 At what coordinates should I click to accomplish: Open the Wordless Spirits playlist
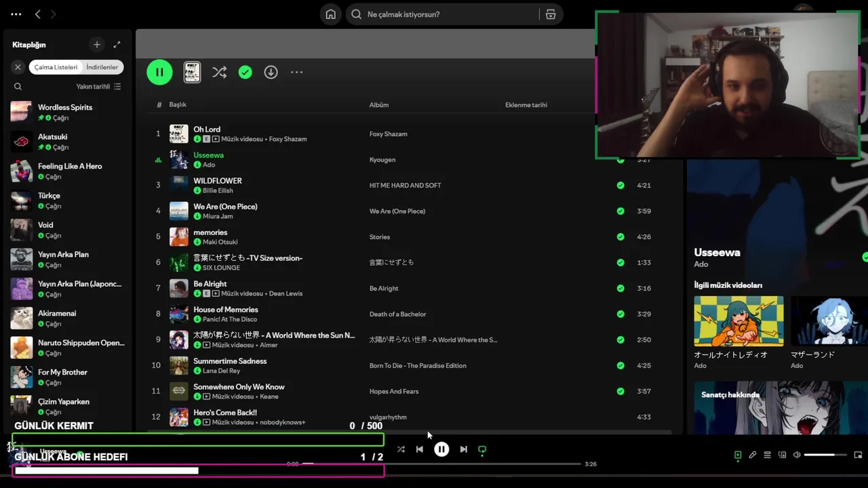[68, 112]
